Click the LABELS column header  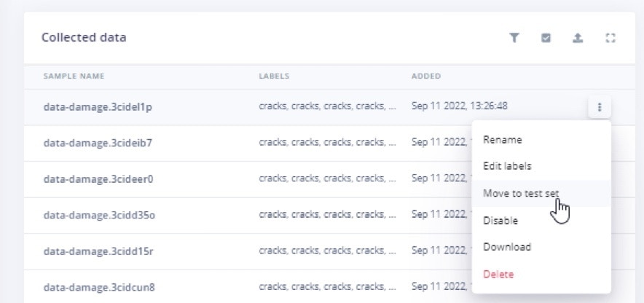[x=274, y=76]
